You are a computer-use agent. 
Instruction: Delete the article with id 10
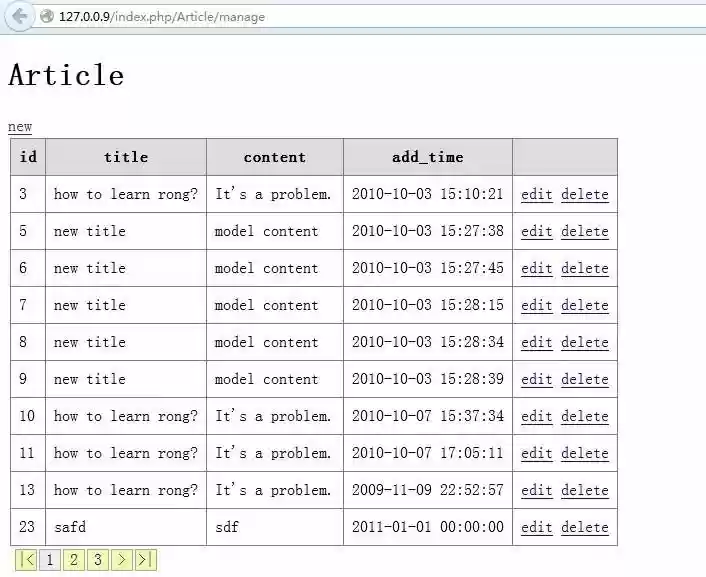[x=585, y=416]
